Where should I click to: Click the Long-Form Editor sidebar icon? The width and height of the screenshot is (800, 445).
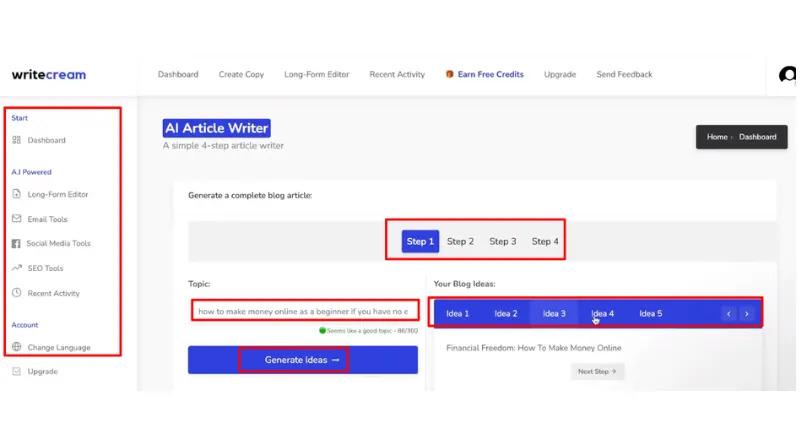[x=17, y=194]
